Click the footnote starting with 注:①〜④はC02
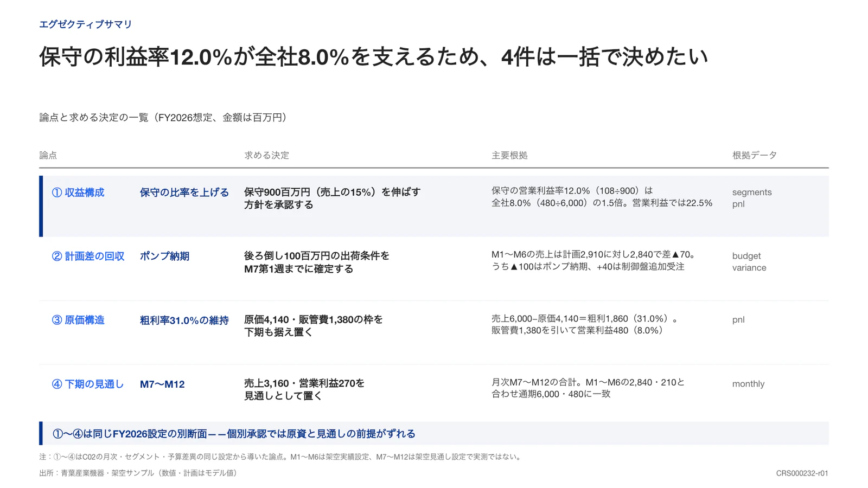The width and height of the screenshot is (868, 488). pyautogui.click(x=281, y=457)
